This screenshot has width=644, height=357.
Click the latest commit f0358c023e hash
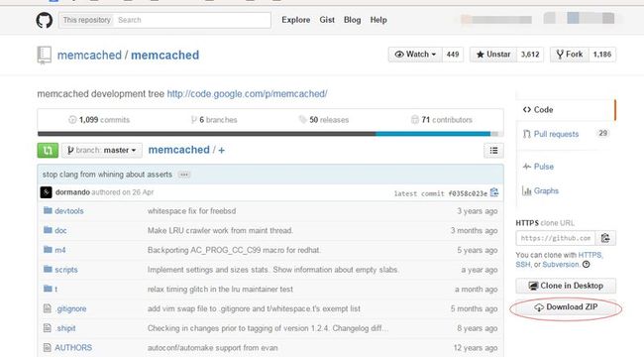[468, 193]
